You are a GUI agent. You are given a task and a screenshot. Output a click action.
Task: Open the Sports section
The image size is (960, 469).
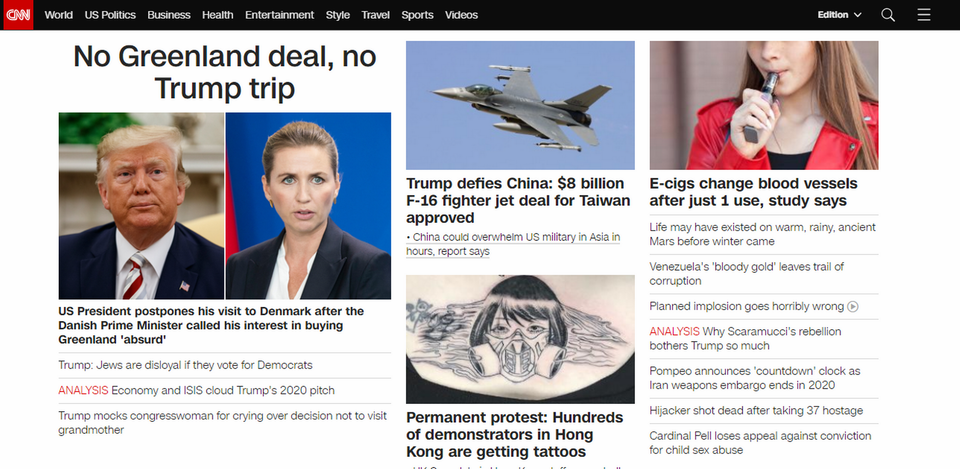(x=418, y=15)
